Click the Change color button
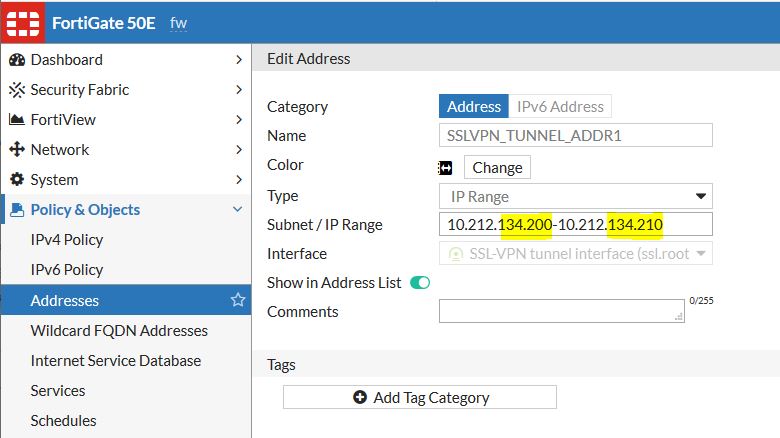The image size is (780, 438). [497, 167]
